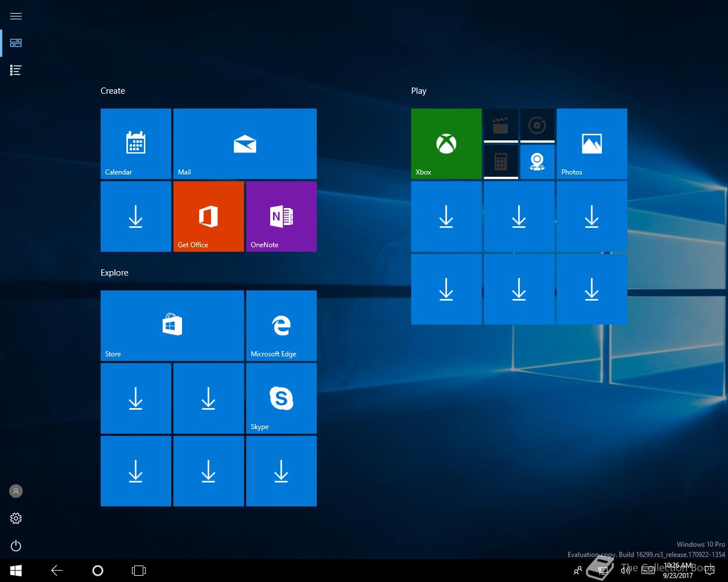Click the "Play" group heading
This screenshot has width=728, height=582.
tap(419, 91)
